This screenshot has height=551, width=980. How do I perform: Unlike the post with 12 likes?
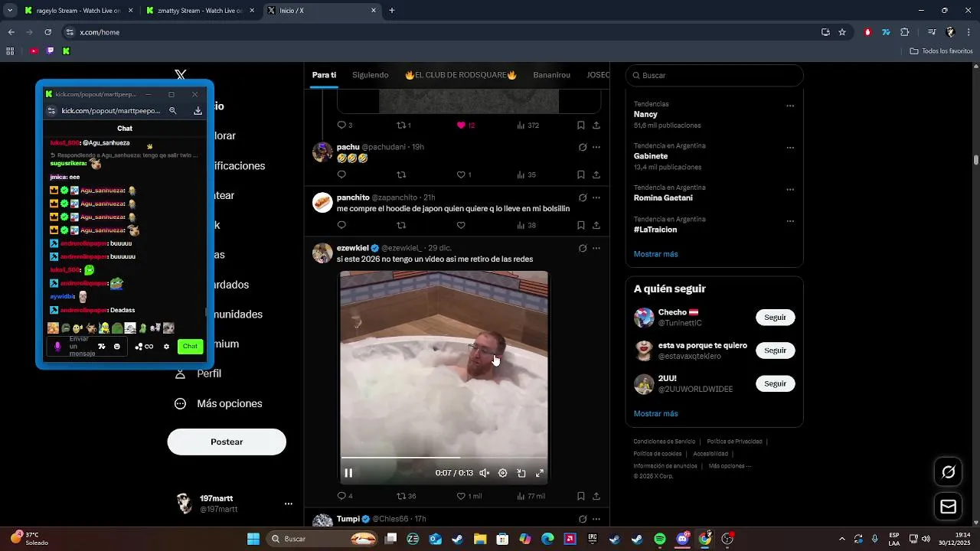pos(465,125)
